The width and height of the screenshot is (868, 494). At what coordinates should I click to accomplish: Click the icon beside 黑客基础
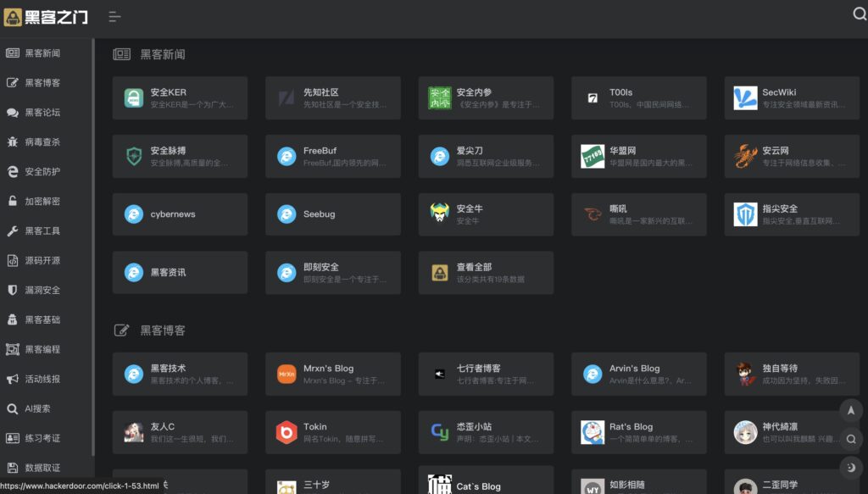[x=12, y=319]
